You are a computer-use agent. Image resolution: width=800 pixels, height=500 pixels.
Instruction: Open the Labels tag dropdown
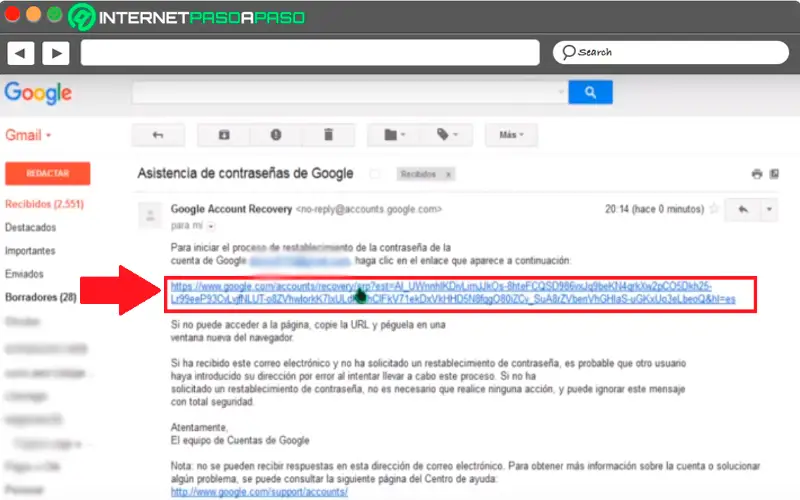tap(447, 135)
